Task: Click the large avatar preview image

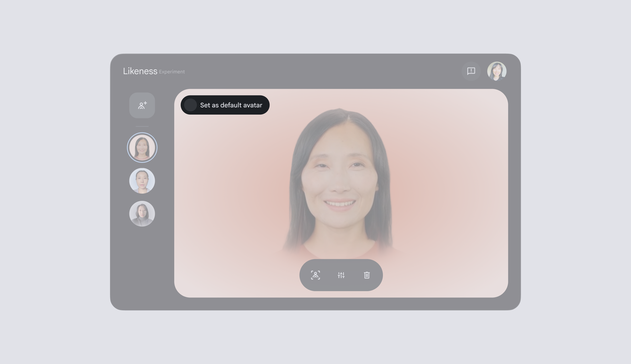Action: (x=340, y=178)
